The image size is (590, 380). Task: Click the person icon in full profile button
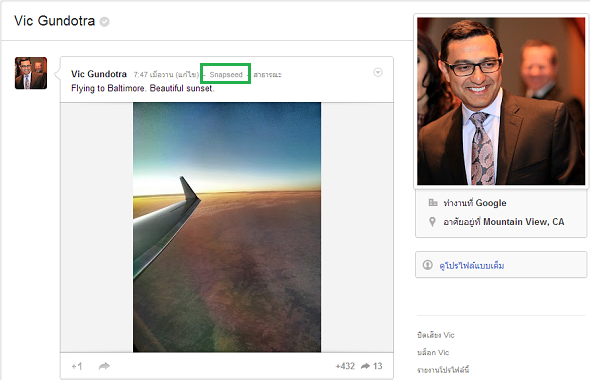coord(427,265)
